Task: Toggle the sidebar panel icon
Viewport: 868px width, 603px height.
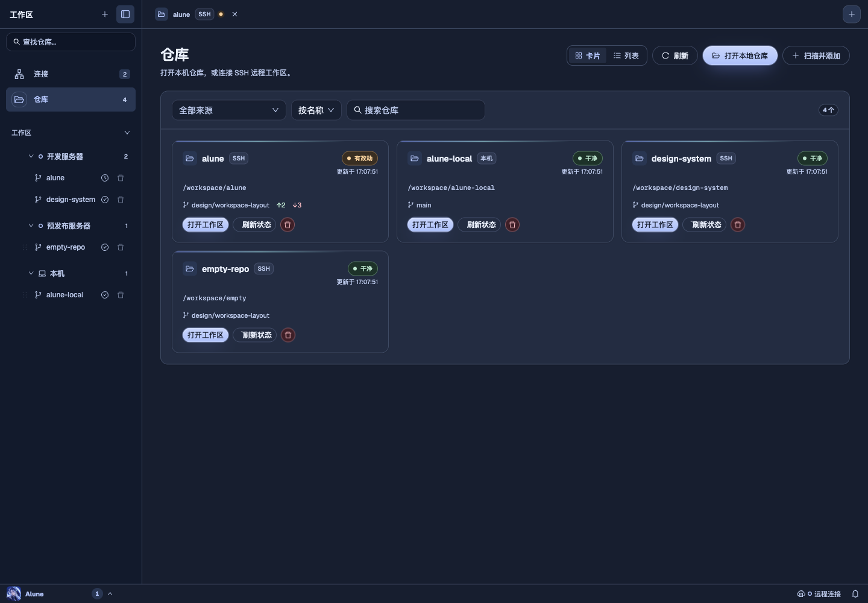Action: coord(125,14)
